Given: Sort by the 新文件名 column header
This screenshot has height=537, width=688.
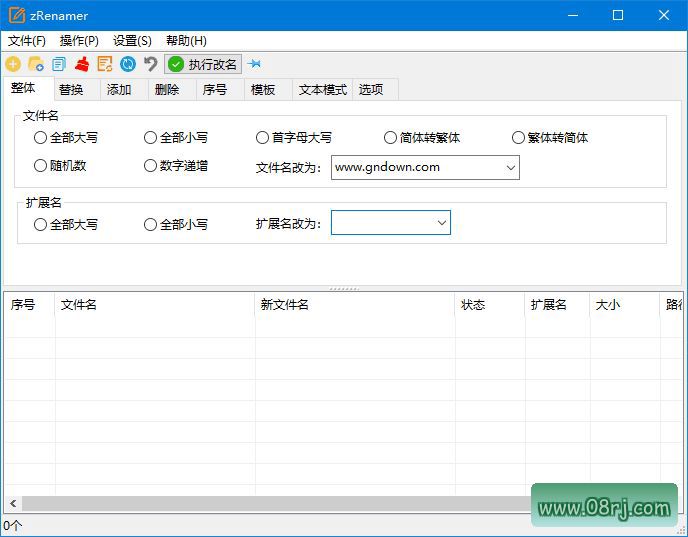Looking at the screenshot, I should coord(355,305).
